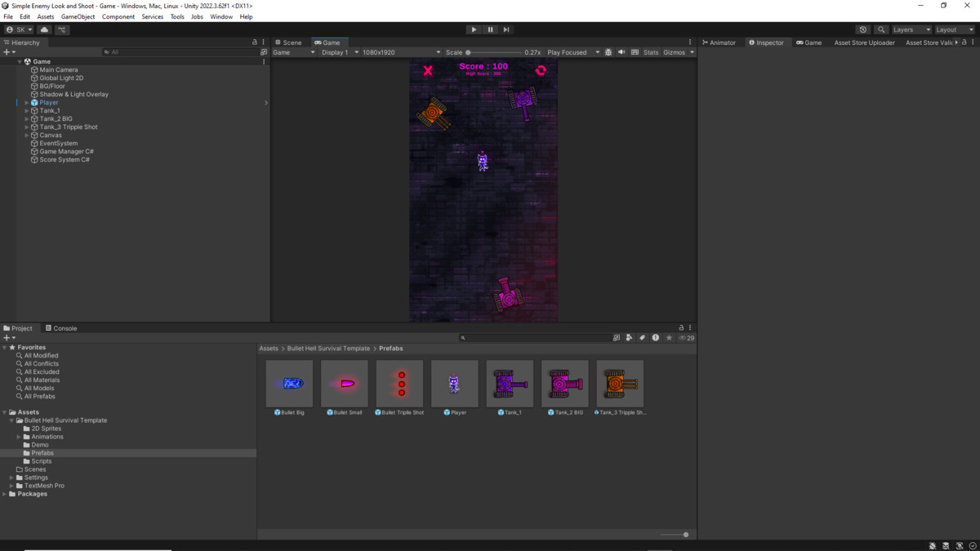The width and height of the screenshot is (980, 551).
Task: Click the Pause button in the toolbar
Action: coord(490,29)
